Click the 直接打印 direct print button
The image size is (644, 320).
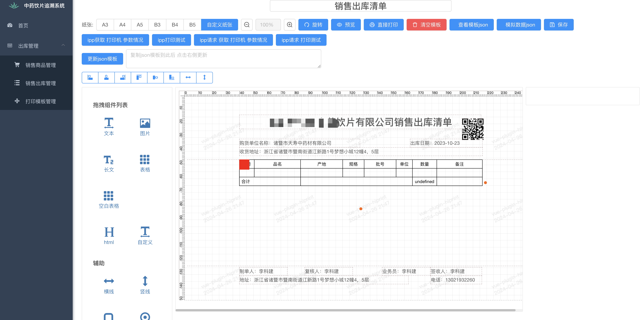point(384,25)
